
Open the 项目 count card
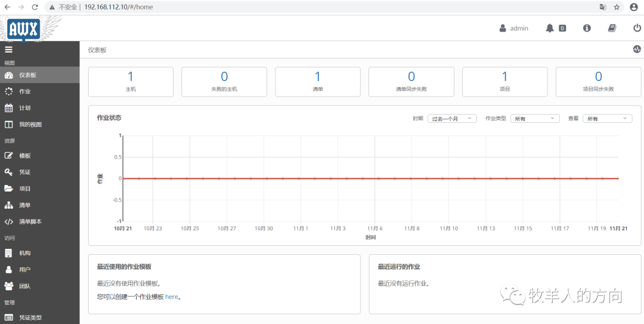tap(505, 82)
